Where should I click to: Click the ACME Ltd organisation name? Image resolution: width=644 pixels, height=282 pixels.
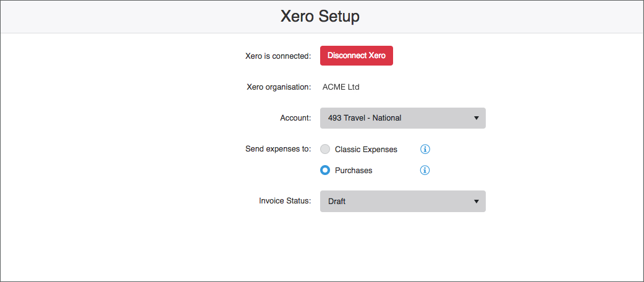(341, 87)
